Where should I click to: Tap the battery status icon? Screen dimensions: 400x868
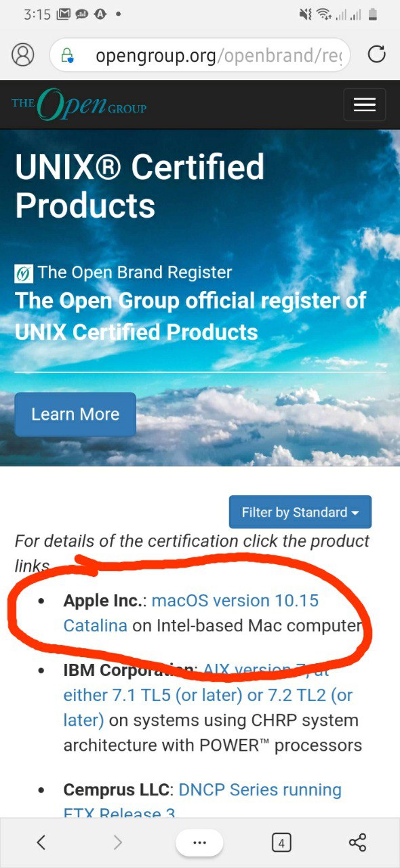(372, 14)
